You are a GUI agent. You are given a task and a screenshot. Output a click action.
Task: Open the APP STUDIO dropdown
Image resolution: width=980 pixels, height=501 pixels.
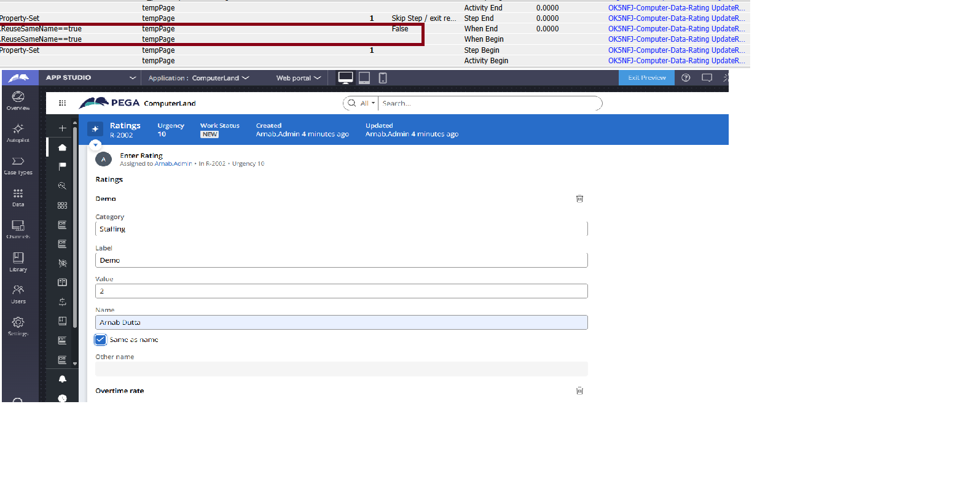point(90,78)
